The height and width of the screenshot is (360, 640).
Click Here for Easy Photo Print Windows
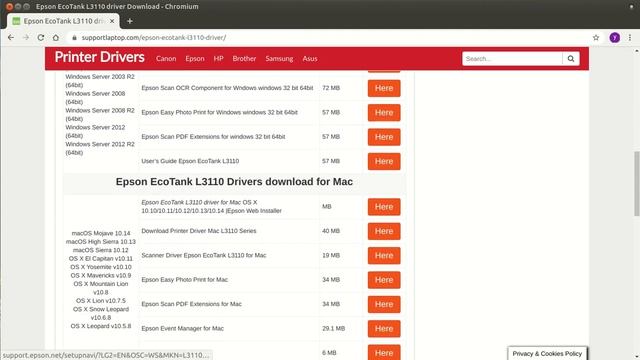[x=384, y=113]
